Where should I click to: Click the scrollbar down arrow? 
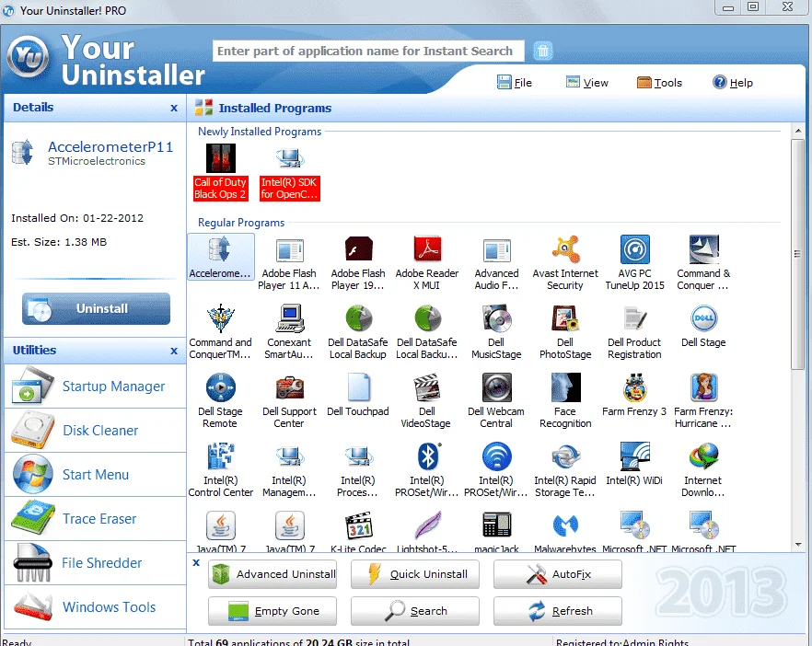pos(798,544)
